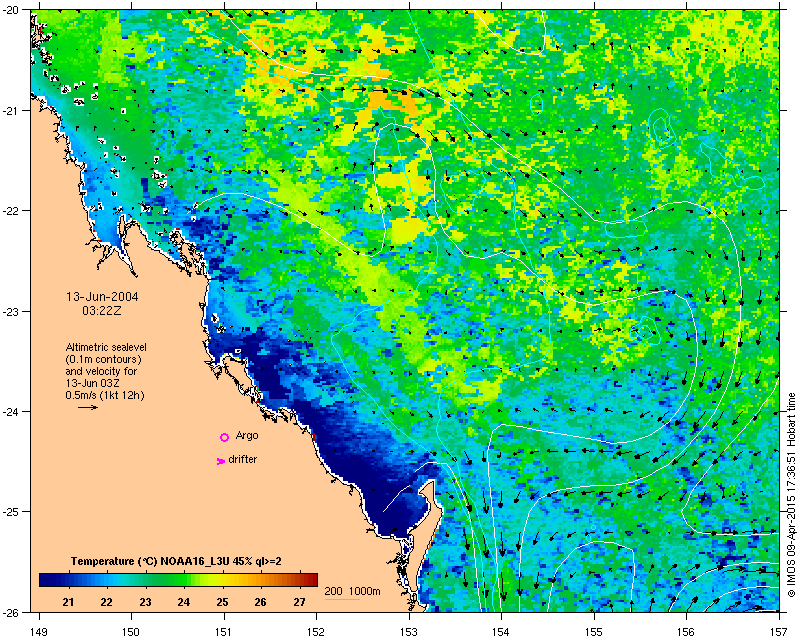Click the 'Altimetric sealevel' text line
Viewport: 800px width, 640px height.
pos(106,347)
